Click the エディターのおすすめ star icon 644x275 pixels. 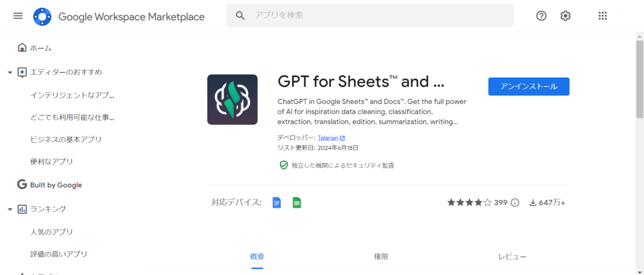pos(22,72)
